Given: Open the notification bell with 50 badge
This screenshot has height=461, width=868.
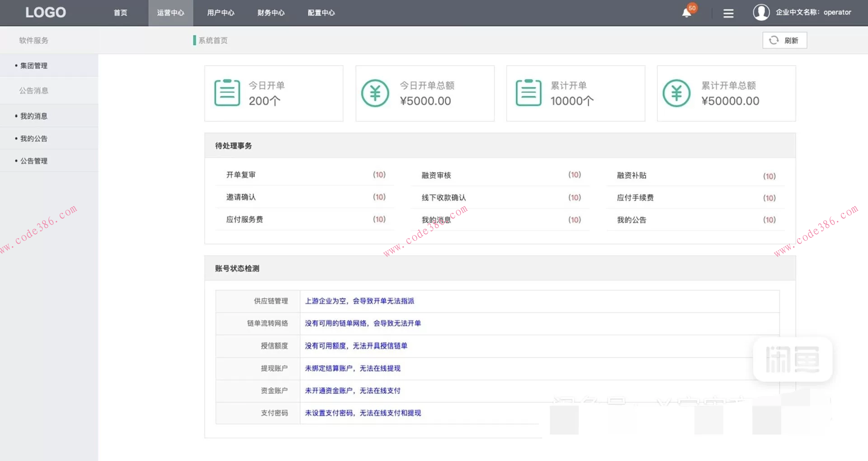Looking at the screenshot, I should point(687,12).
